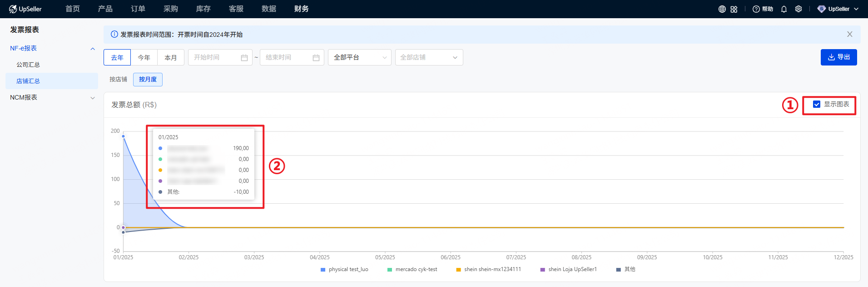Click the 帮助 help icon
Image resolution: width=868 pixels, height=287 pixels.
pyautogui.click(x=756, y=9)
